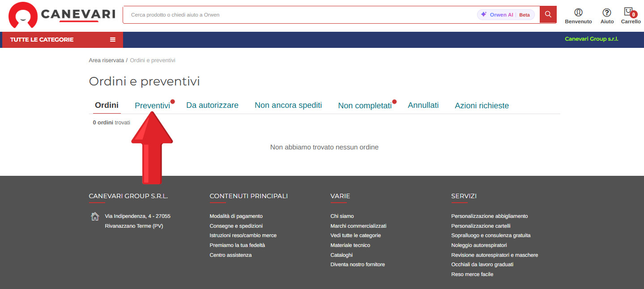This screenshot has height=289, width=644.
Task: Open Chi siamo footer link
Action: [342, 216]
